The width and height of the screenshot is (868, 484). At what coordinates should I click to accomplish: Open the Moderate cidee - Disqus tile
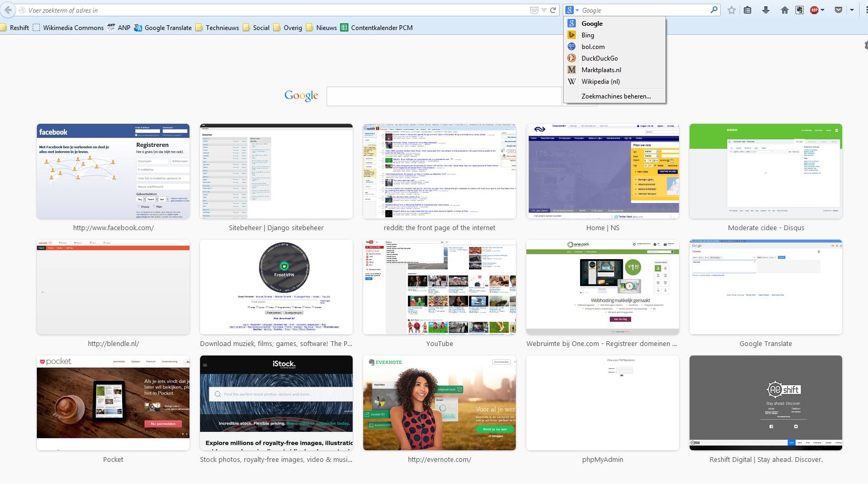coord(766,171)
